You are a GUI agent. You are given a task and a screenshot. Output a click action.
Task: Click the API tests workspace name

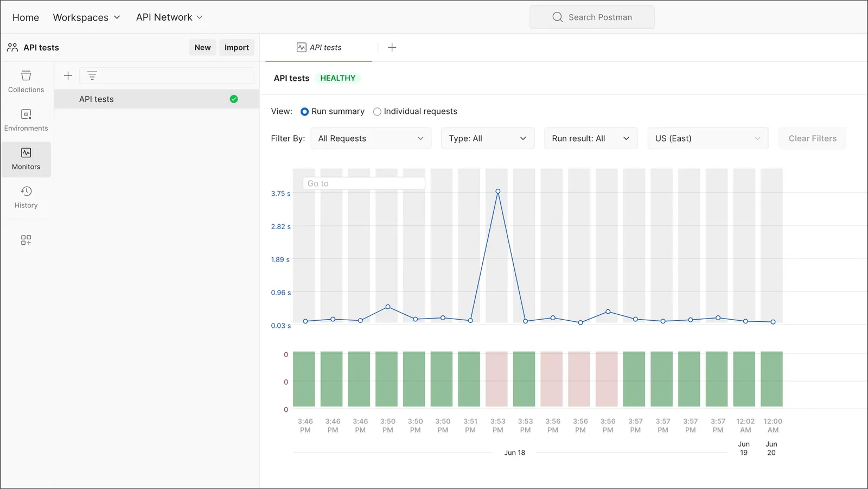tap(41, 47)
